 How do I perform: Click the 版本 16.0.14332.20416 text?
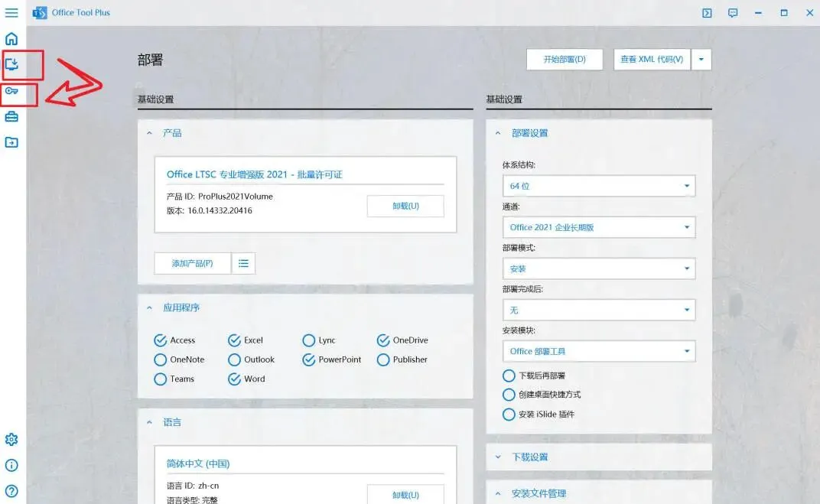tap(209, 210)
